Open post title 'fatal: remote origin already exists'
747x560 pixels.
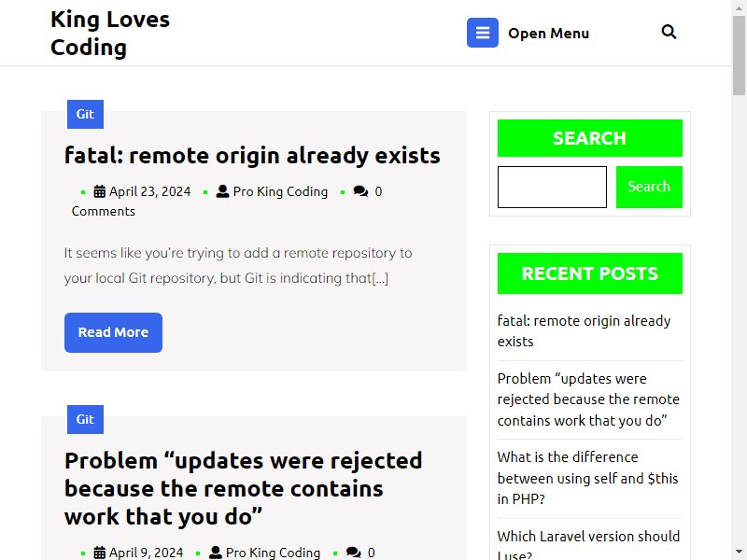pos(252,156)
